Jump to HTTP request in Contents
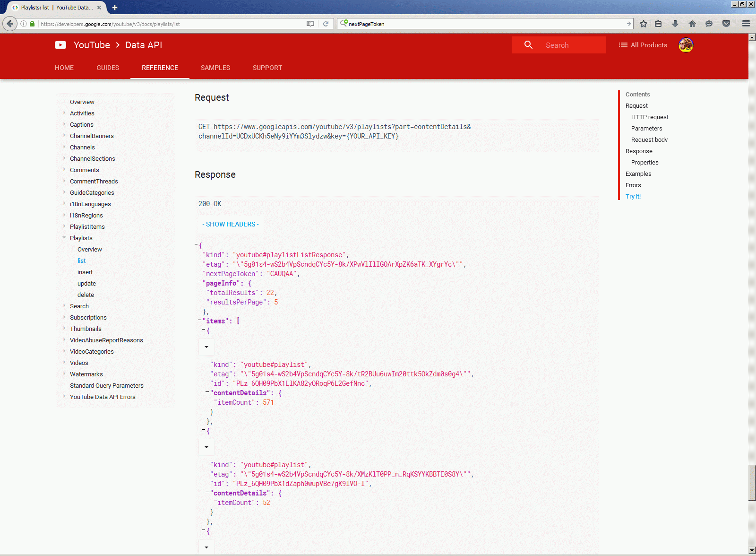Image resolution: width=756 pixels, height=556 pixels. pos(650,117)
